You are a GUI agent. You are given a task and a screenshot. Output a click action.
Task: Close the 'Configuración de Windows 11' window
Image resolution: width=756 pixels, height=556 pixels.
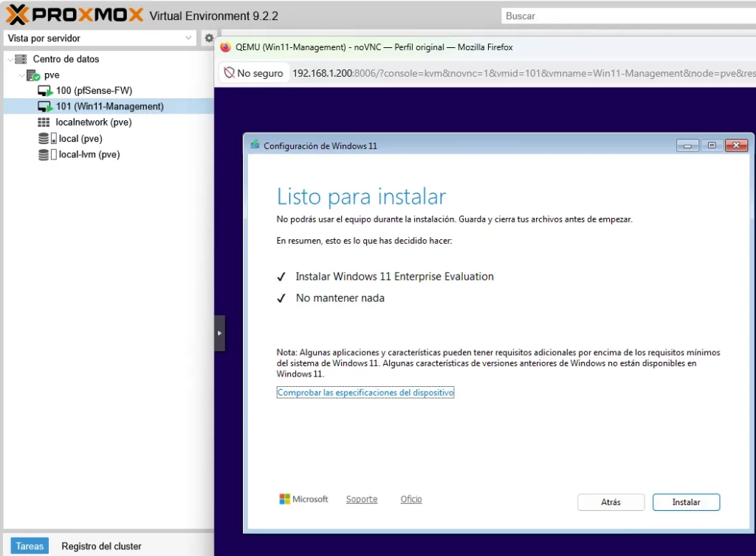(x=736, y=145)
